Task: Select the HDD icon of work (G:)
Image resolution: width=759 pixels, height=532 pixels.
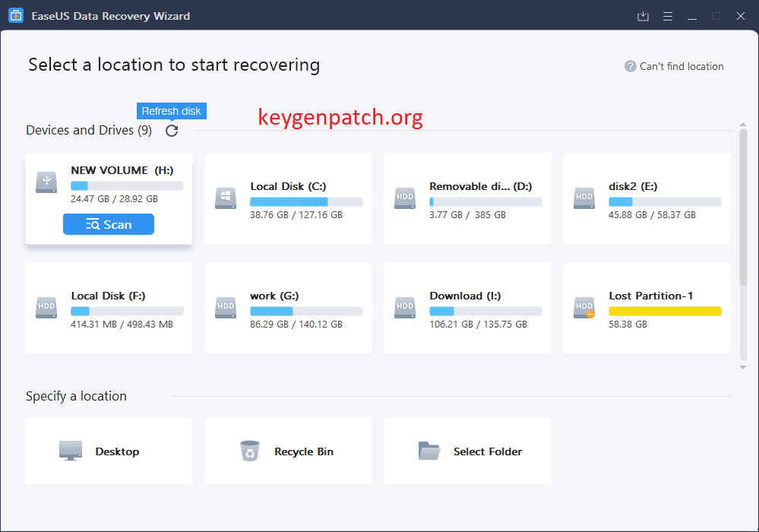Action: coord(226,308)
